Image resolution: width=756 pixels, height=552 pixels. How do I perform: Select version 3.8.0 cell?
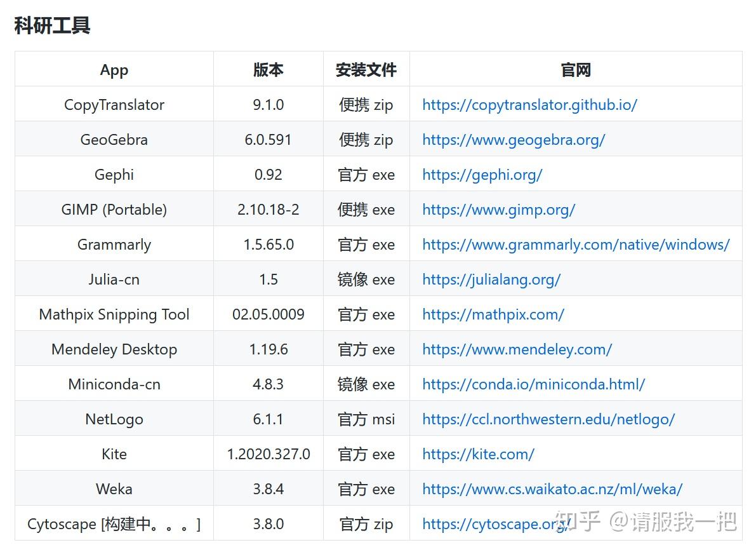(269, 524)
